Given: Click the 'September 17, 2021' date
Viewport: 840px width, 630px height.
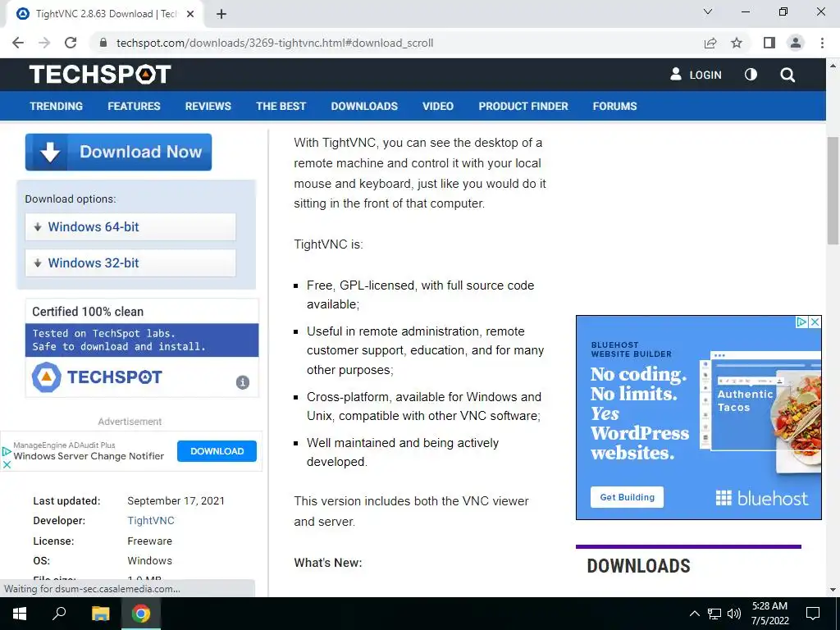Looking at the screenshot, I should (176, 501).
